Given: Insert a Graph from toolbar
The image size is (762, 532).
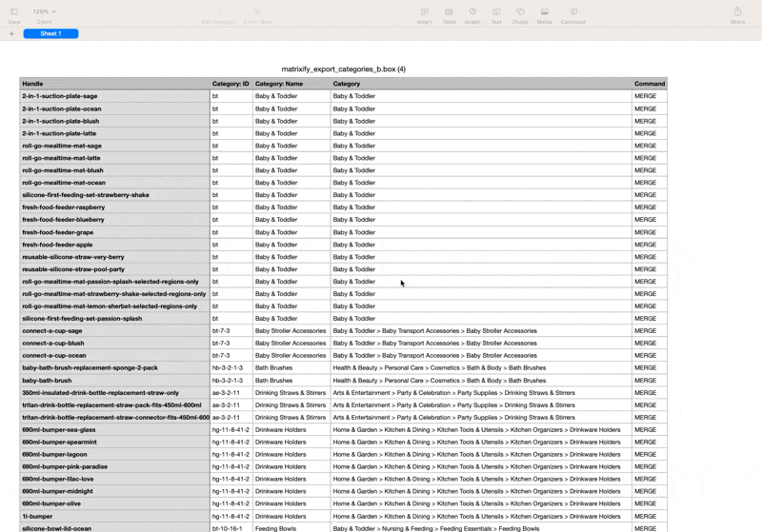Looking at the screenshot, I should coord(472,13).
